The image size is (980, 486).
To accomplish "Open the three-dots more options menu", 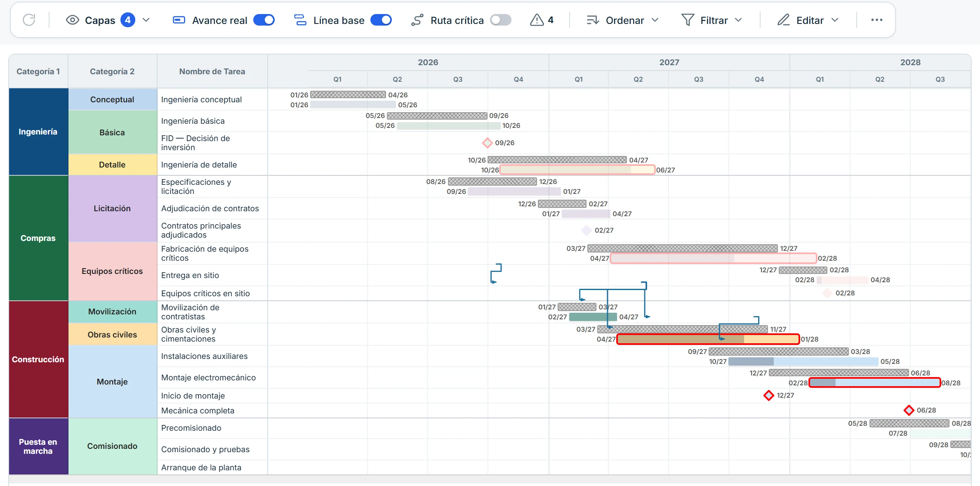I will (x=876, y=20).
